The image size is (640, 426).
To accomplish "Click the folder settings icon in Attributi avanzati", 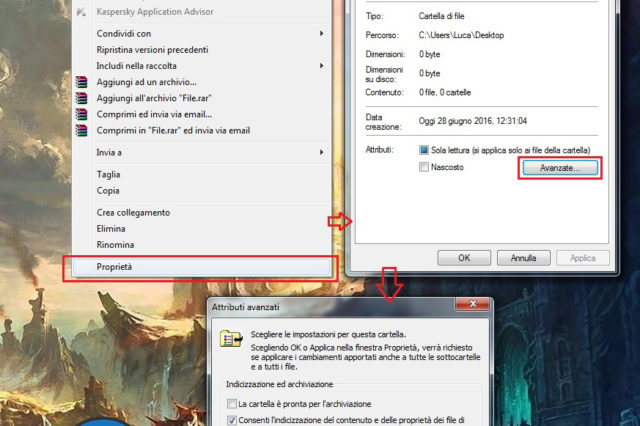I will (231, 339).
